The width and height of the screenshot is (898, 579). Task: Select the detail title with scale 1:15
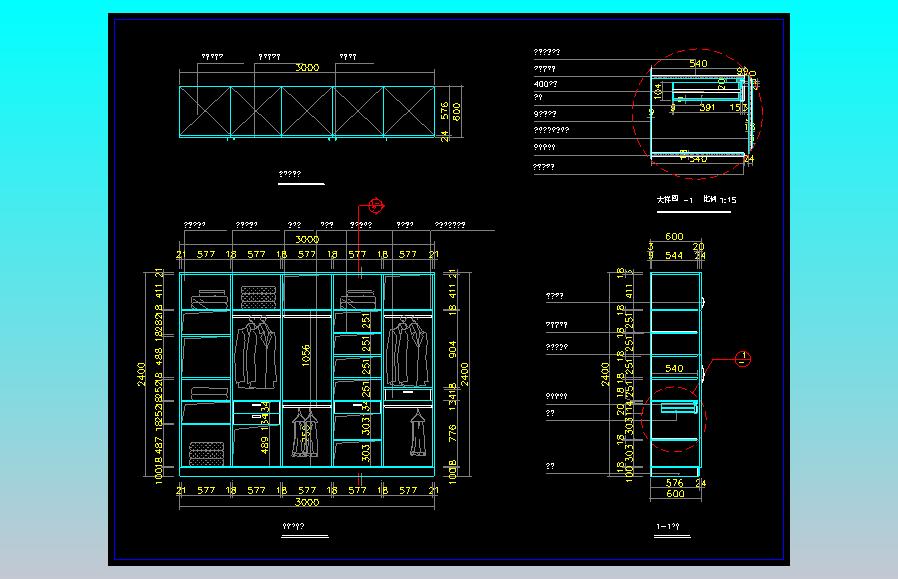tap(696, 199)
